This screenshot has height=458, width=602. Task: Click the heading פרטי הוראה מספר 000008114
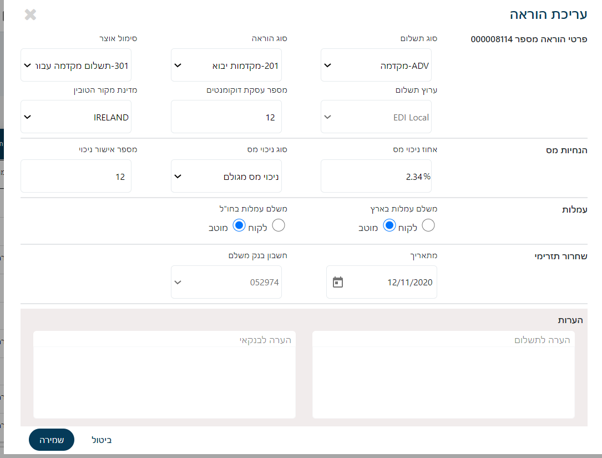point(529,39)
